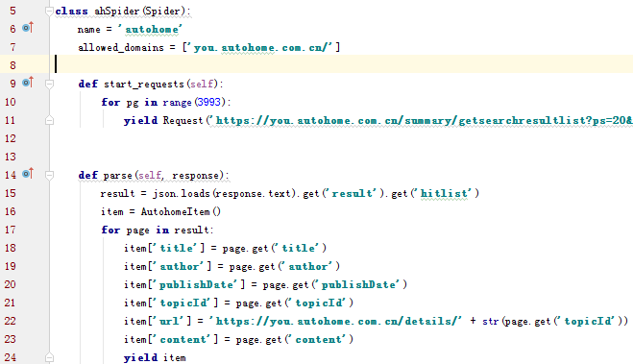Viewport: 633px width, 364px height.
Task: Click the number 3993 in range
Action: (208, 102)
